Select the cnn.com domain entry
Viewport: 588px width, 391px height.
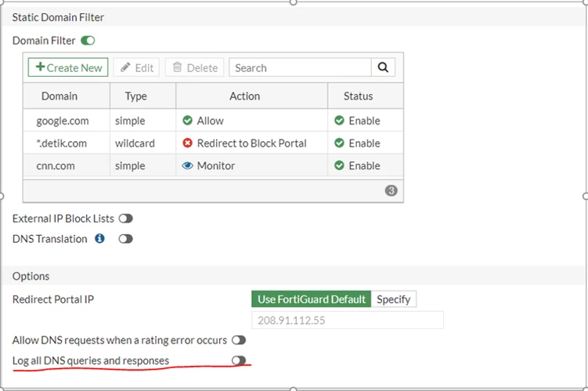pyautogui.click(x=56, y=166)
